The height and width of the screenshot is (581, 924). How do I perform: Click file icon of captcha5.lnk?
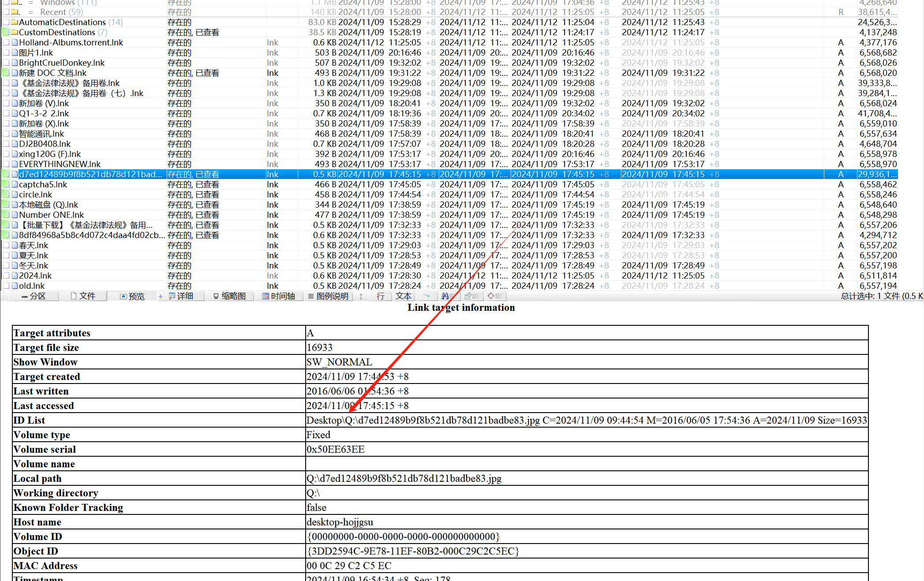coord(15,185)
